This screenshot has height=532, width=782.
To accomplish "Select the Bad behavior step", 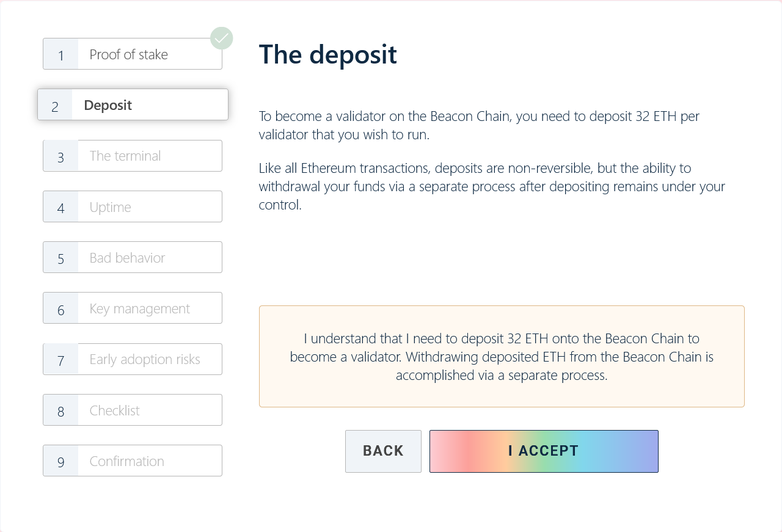I will coord(133,258).
